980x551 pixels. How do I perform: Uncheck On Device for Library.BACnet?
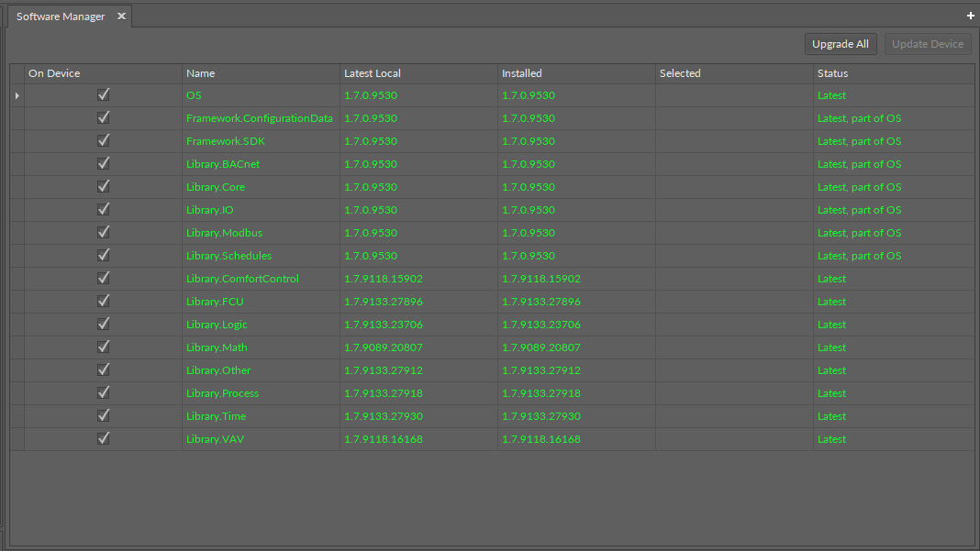tap(104, 163)
